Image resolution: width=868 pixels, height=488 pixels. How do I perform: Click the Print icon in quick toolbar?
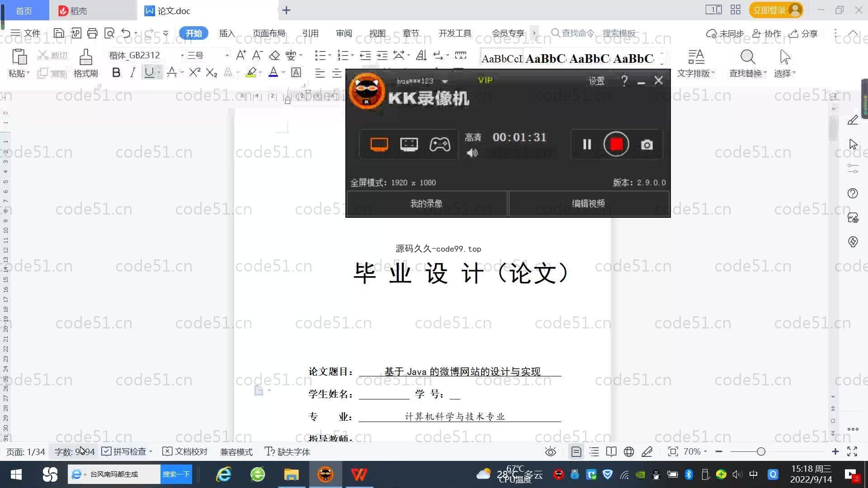(x=92, y=33)
